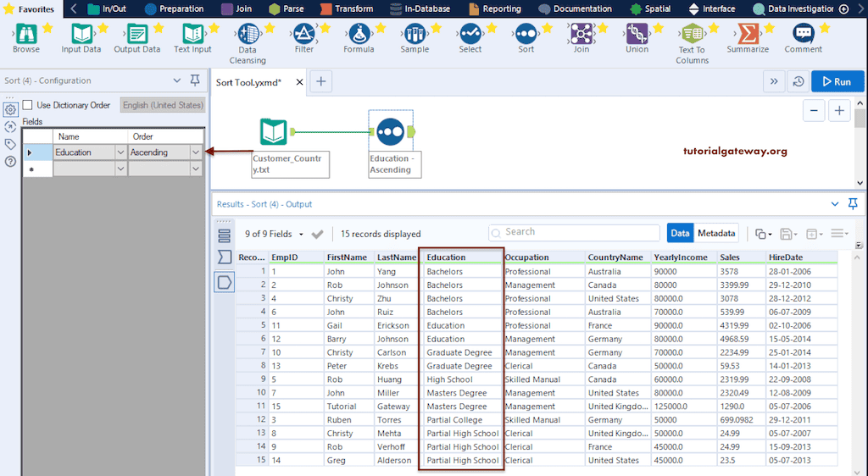Switch results view to Metadata

[x=716, y=234]
